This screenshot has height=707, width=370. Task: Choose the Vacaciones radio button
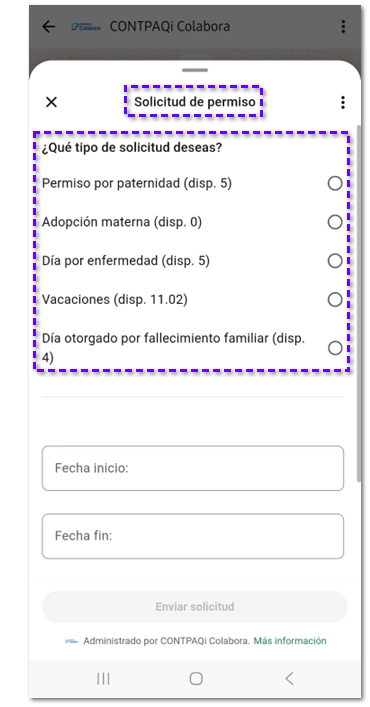tap(335, 300)
